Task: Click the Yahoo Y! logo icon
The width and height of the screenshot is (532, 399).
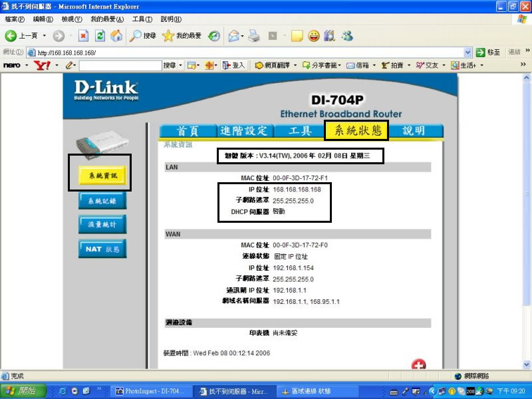Action: point(42,65)
